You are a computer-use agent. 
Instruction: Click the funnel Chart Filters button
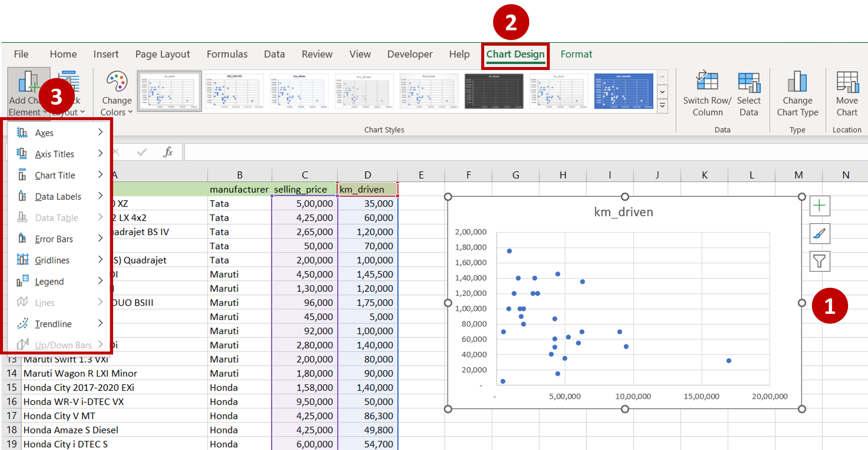tap(820, 261)
